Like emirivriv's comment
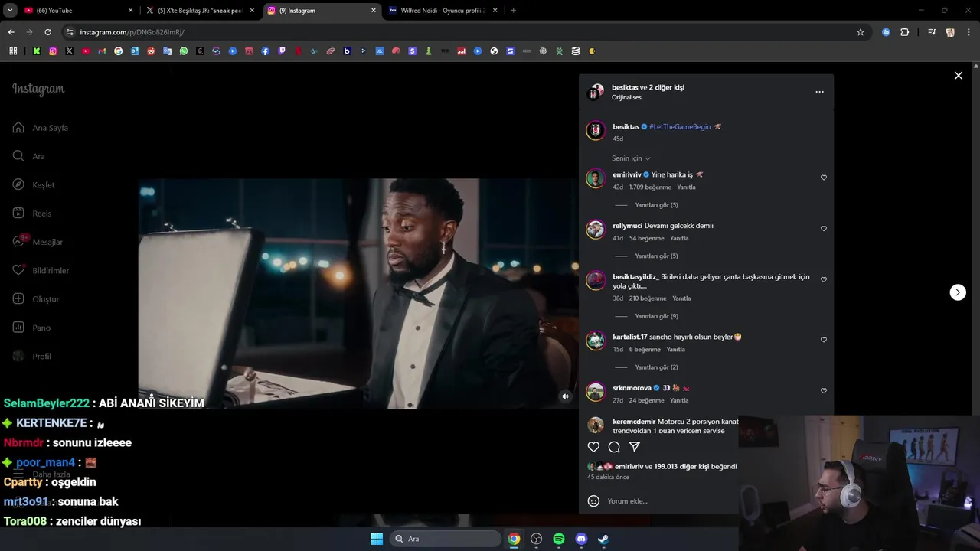980x551 pixels. (x=824, y=178)
